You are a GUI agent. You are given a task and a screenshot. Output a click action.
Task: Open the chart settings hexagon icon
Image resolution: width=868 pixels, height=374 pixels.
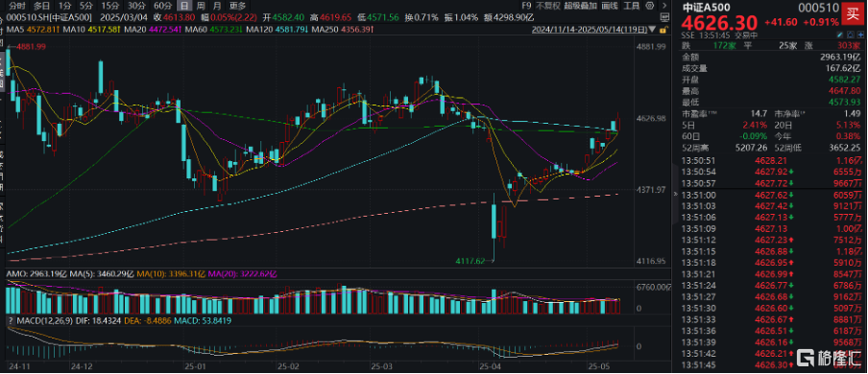coord(649,6)
